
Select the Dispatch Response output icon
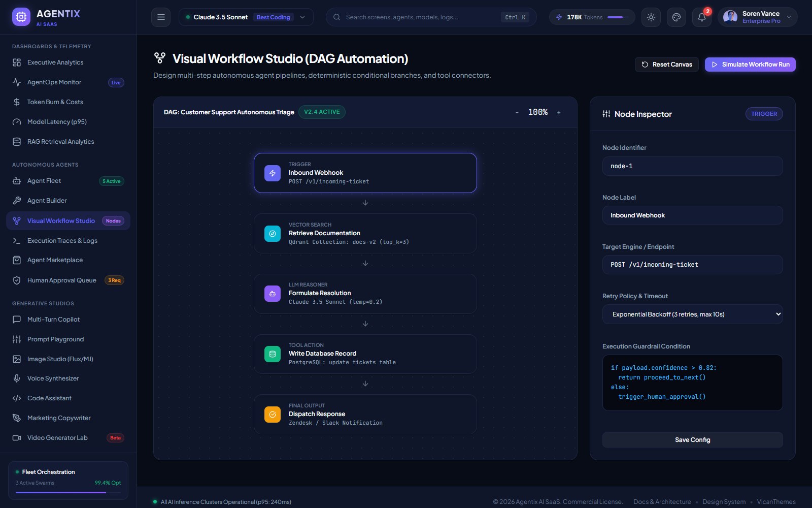click(x=273, y=415)
